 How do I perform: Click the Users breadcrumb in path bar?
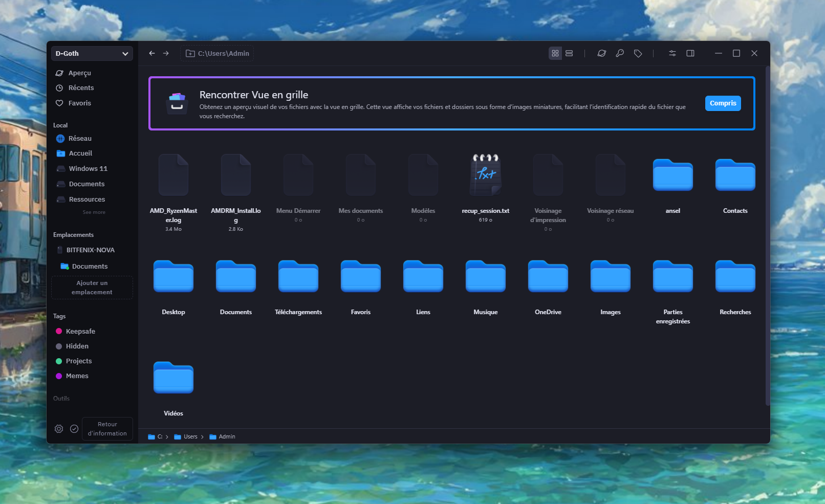pyautogui.click(x=190, y=437)
